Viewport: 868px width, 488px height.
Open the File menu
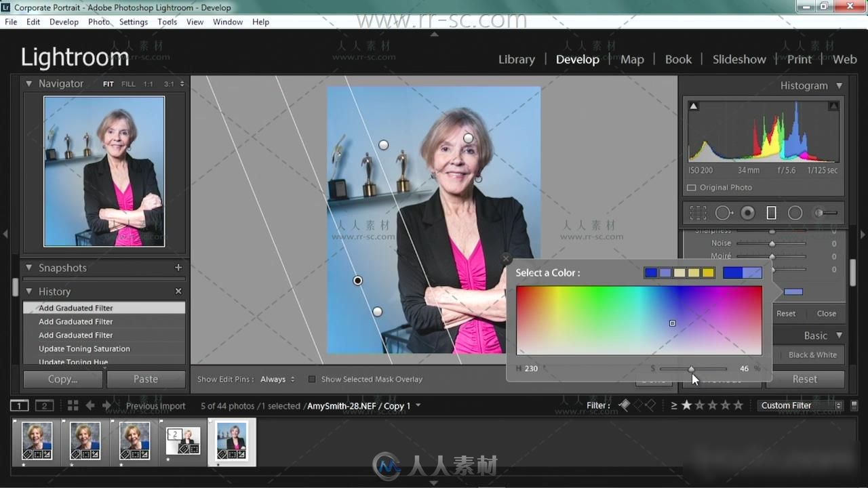point(11,22)
